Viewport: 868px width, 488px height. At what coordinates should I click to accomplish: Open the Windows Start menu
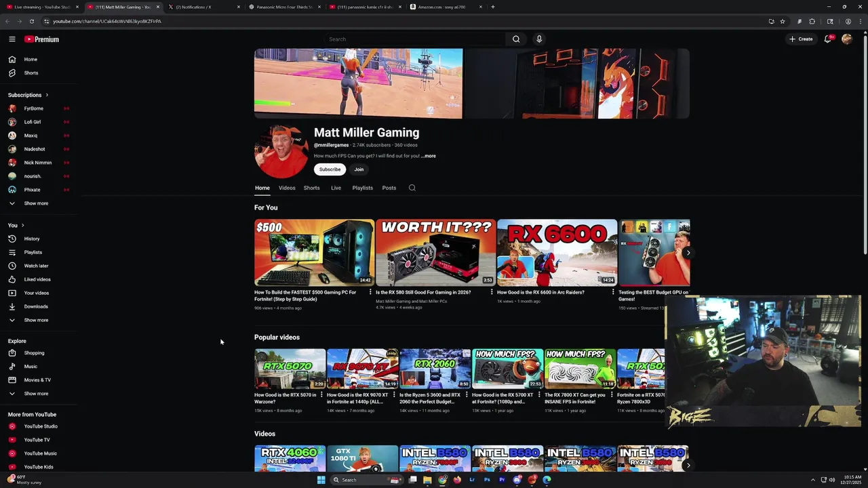pos(321,480)
